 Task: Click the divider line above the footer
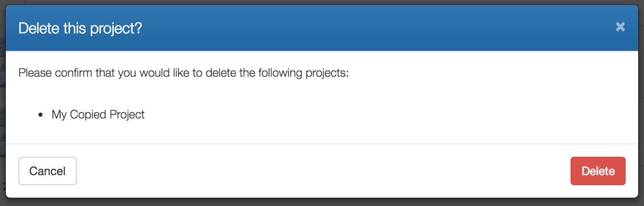coord(322,144)
